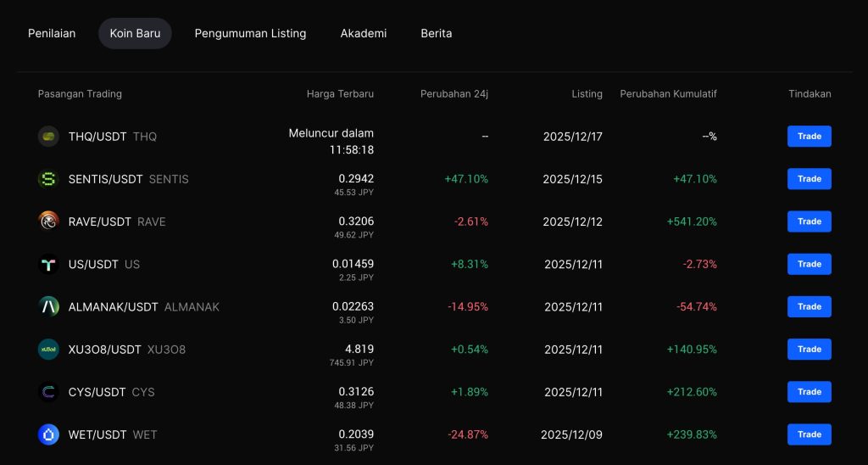Image resolution: width=868 pixels, height=465 pixels.
Task: Click the +541.20% cumulative change
Action: [x=692, y=221]
